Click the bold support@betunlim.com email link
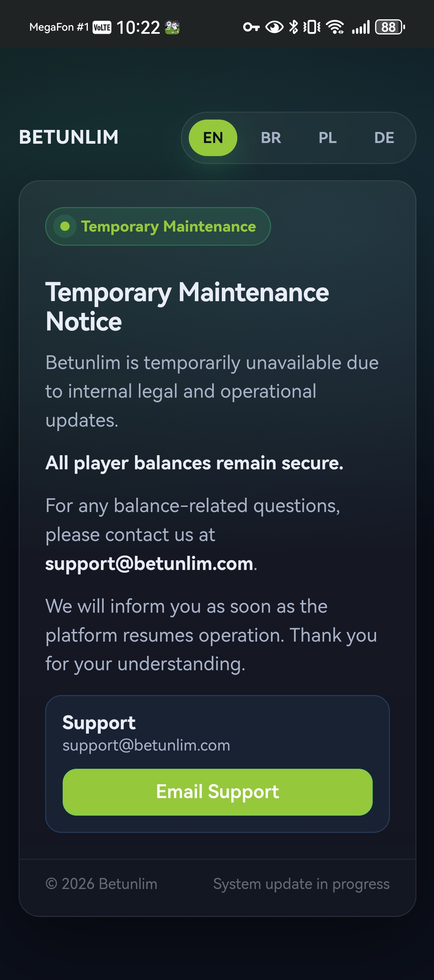434x980 pixels. (x=149, y=563)
